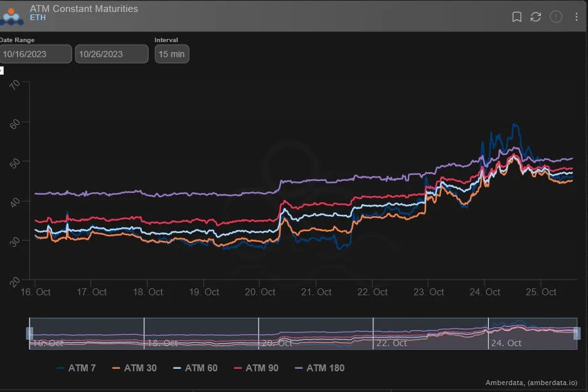Open the info circle icon

point(556,16)
